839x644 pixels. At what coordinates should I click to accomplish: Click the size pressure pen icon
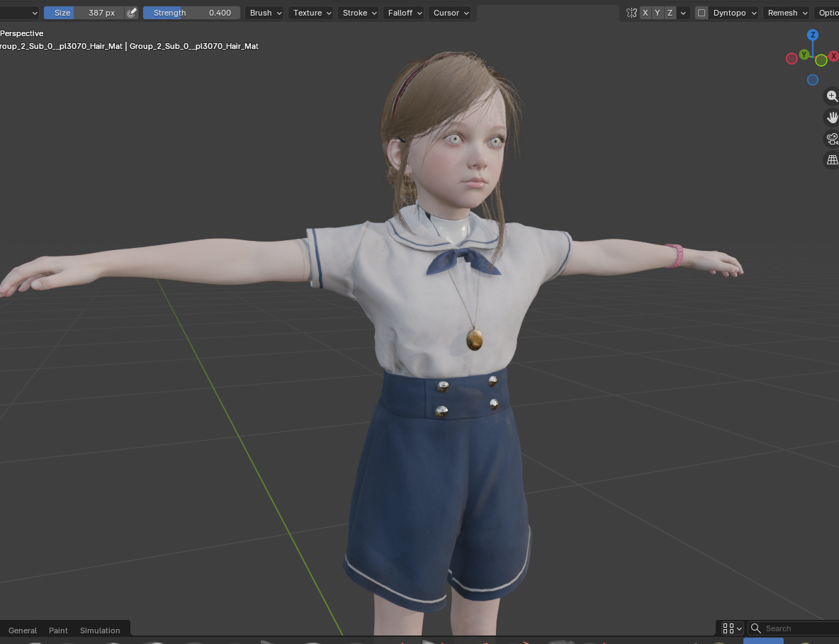[x=132, y=13]
